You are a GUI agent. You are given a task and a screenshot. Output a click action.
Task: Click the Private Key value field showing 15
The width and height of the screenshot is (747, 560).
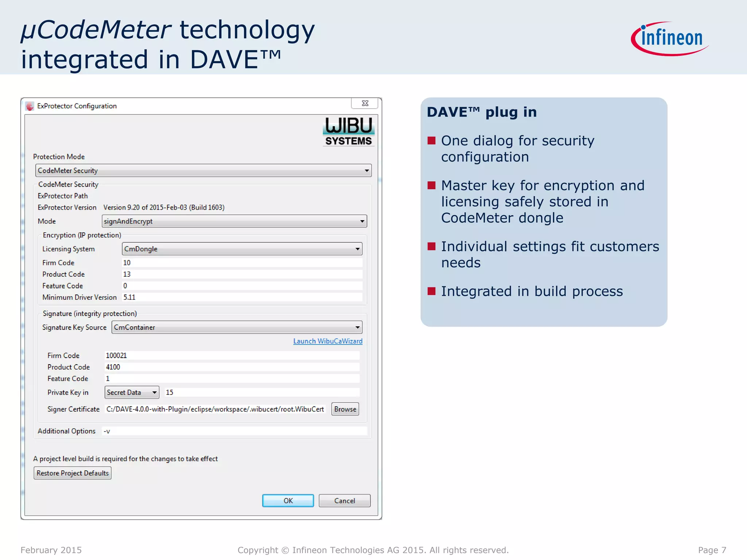pyautogui.click(x=262, y=392)
